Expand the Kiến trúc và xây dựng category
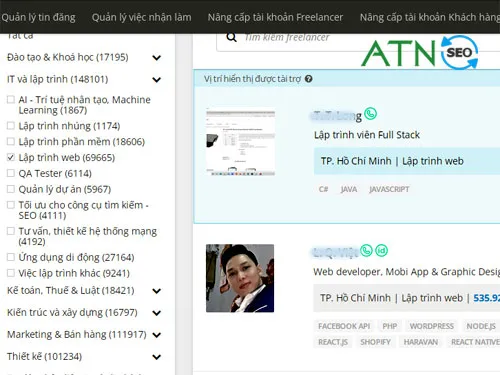Screen dimensions: 500x375 [156, 313]
